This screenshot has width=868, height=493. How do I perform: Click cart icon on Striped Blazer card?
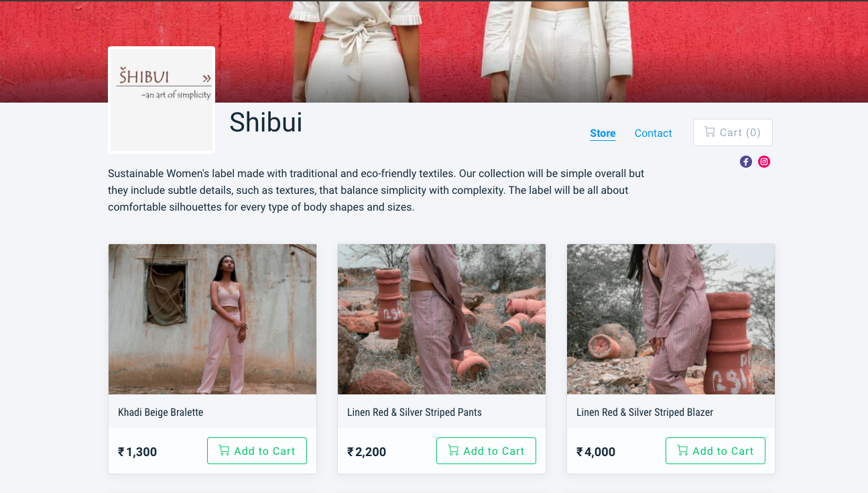point(683,451)
